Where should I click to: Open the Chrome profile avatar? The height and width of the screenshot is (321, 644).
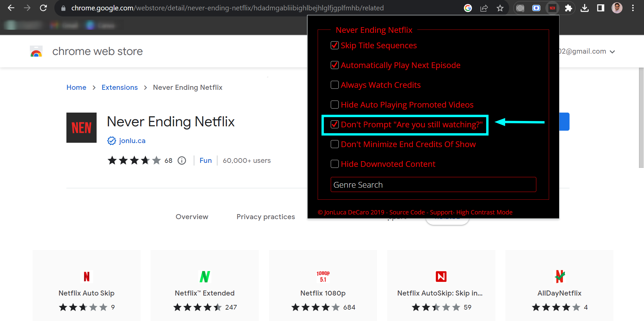pyautogui.click(x=617, y=8)
